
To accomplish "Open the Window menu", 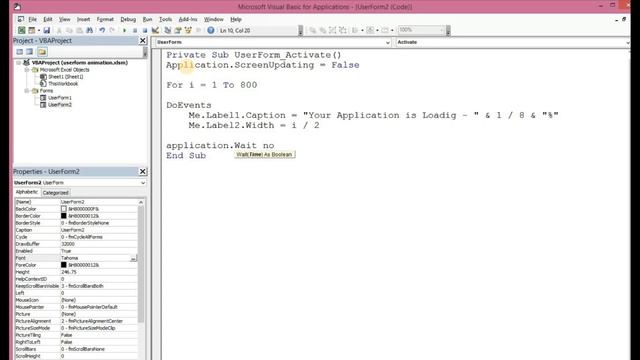I will [x=213, y=19].
